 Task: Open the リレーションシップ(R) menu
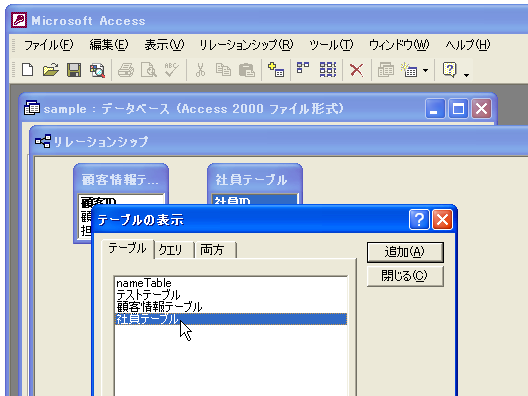tap(246, 45)
